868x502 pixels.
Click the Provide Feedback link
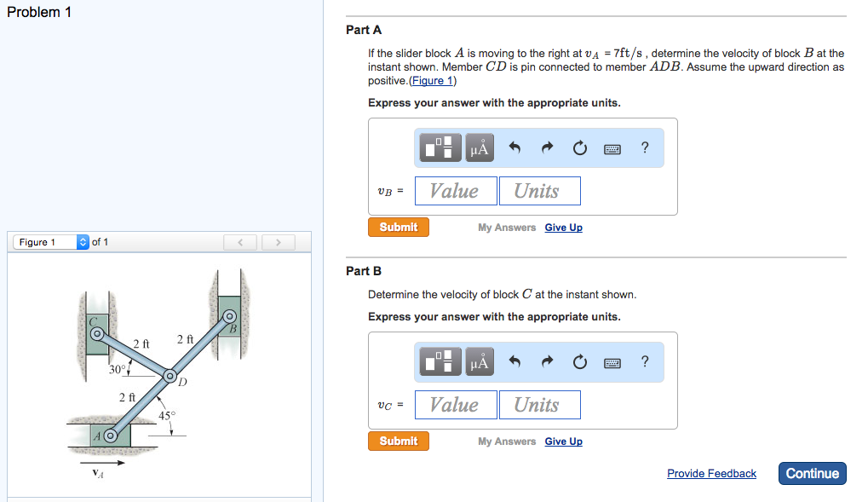(x=711, y=473)
